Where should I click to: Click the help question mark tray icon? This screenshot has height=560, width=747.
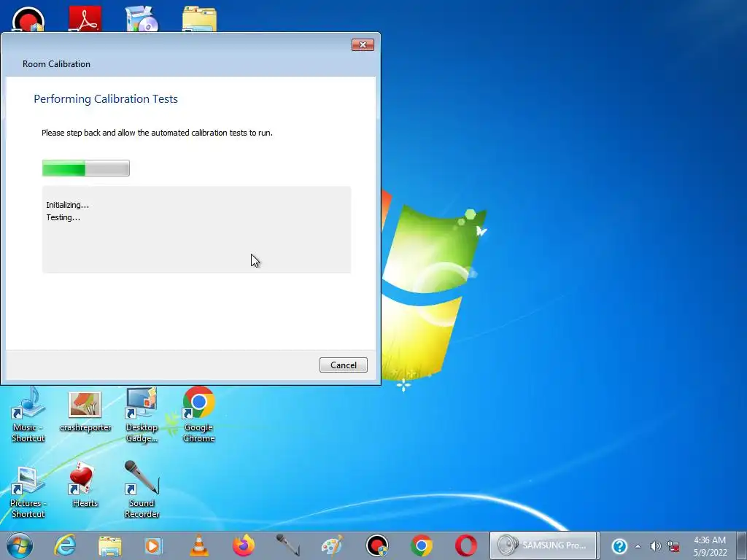tap(619, 546)
